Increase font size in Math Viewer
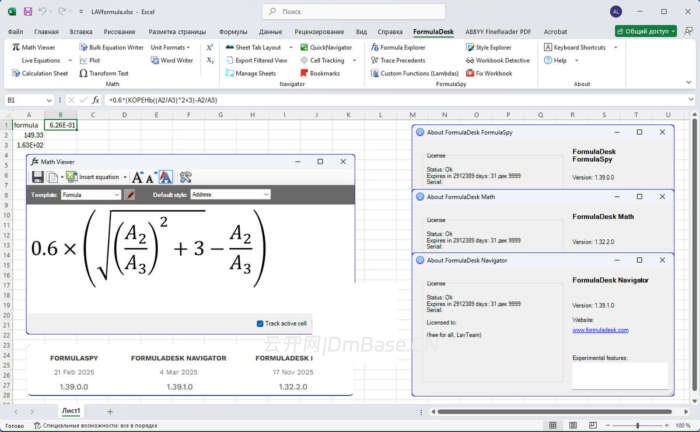 [x=138, y=177]
